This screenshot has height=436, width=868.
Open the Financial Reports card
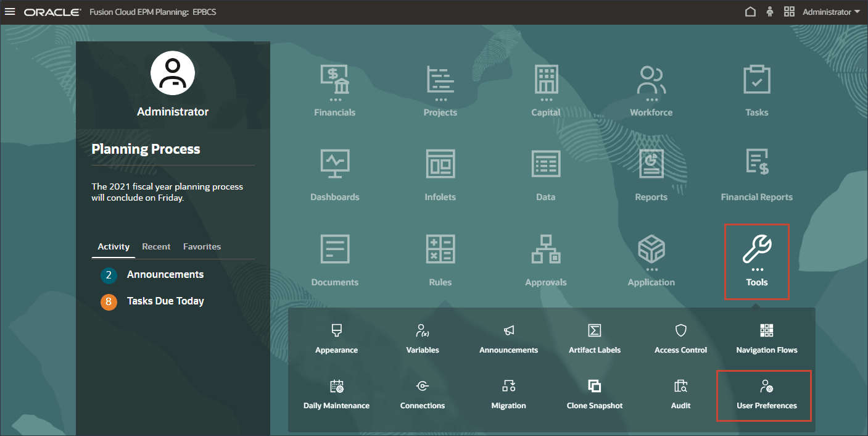[x=757, y=175]
